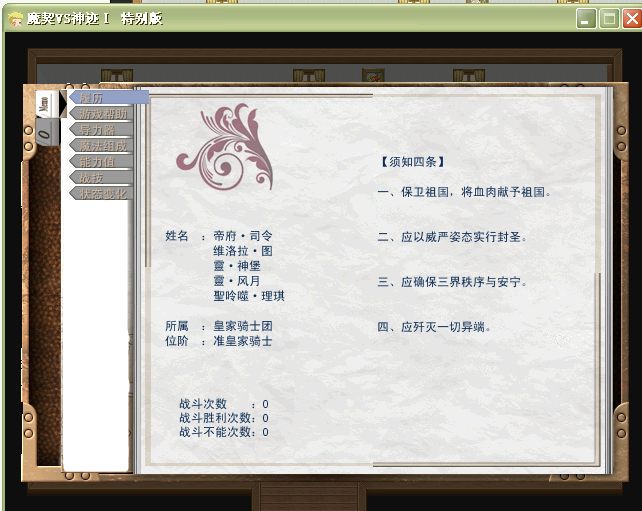The width and height of the screenshot is (642, 511).
Task: Click the window title 魔契VS神迹 I 特别版
Action: [95, 19]
